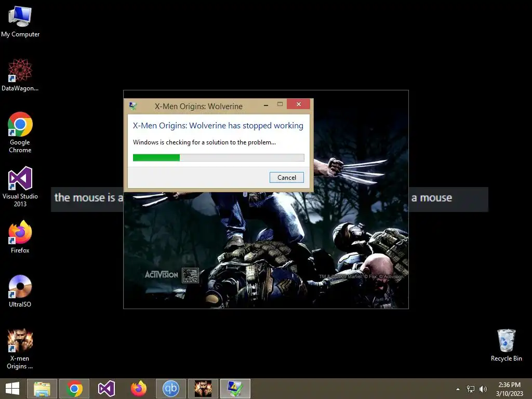
Task: Open My Computer desktop icon
Action: tap(20, 21)
